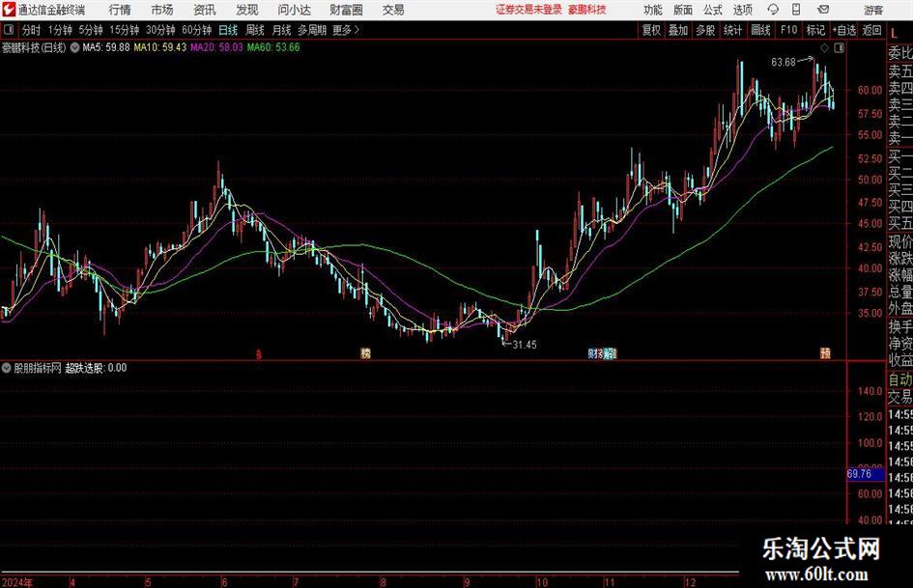
Task: Click the 游客 guest account label
Action: click(873, 10)
